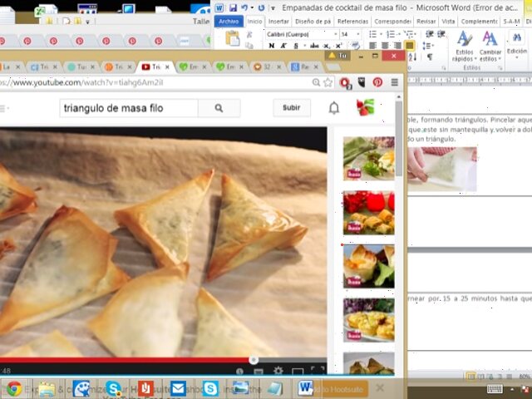Open YouTube account avatar
Image resolution: width=532 pixels, height=399 pixels.
[x=366, y=107]
